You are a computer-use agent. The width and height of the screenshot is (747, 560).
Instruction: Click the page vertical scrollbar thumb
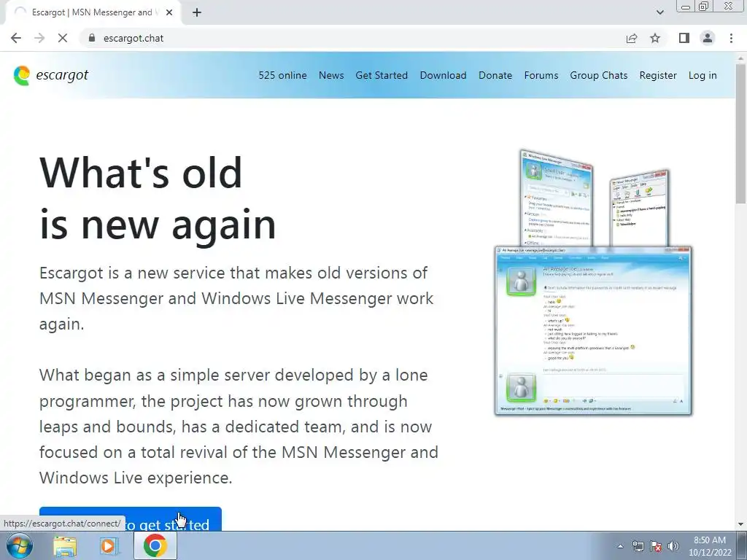(x=741, y=133)
